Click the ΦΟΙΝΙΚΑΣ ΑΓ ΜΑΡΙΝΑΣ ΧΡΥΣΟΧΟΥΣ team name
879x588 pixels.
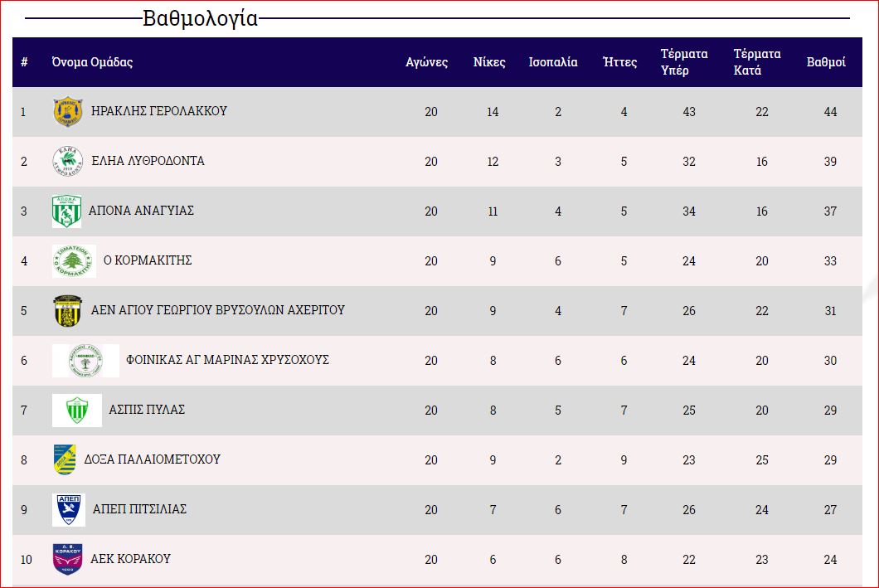tap(227, 360)
